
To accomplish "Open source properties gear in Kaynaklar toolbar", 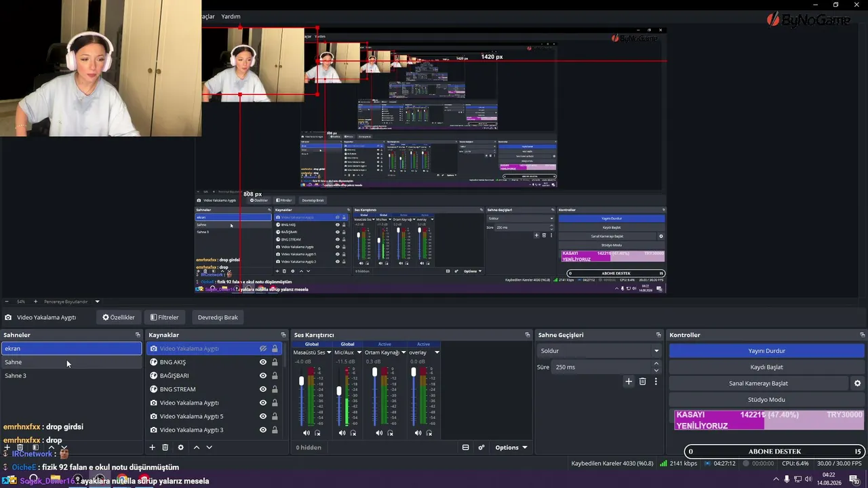I will coord(180,447).
